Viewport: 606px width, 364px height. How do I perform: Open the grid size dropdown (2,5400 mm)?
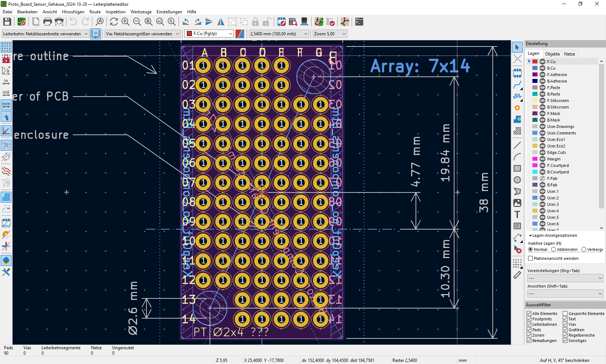(279, 34)
